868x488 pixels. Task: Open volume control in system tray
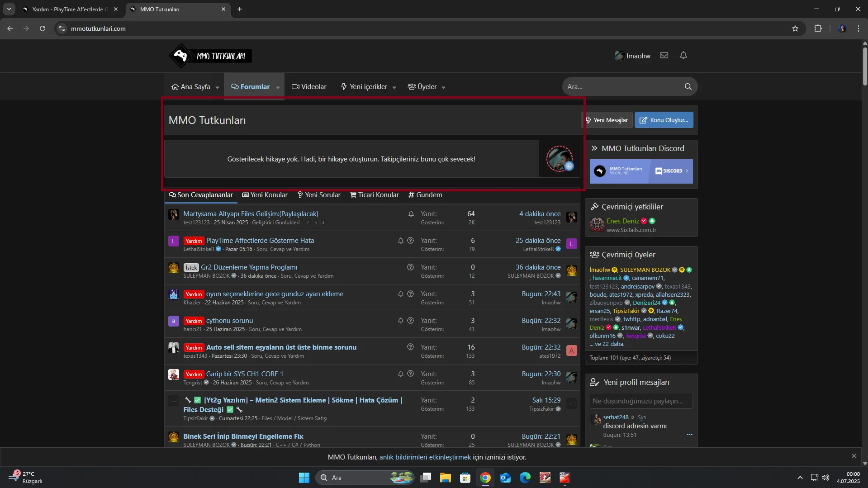pos(826,478)
